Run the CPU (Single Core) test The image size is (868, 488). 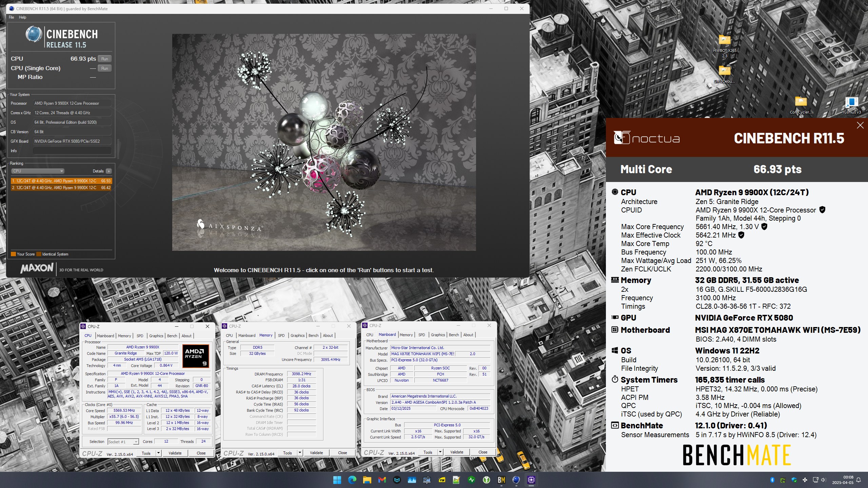pos(105,68)
